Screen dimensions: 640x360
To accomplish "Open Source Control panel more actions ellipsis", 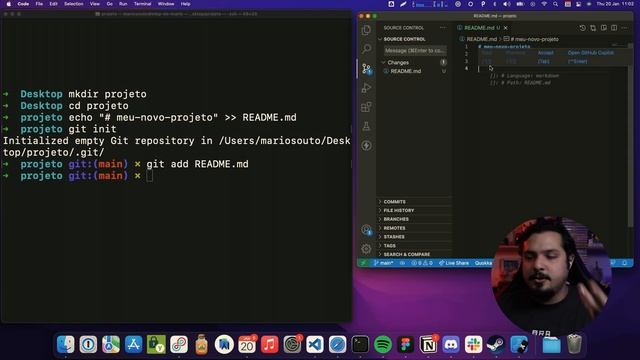I will point(443,28).
